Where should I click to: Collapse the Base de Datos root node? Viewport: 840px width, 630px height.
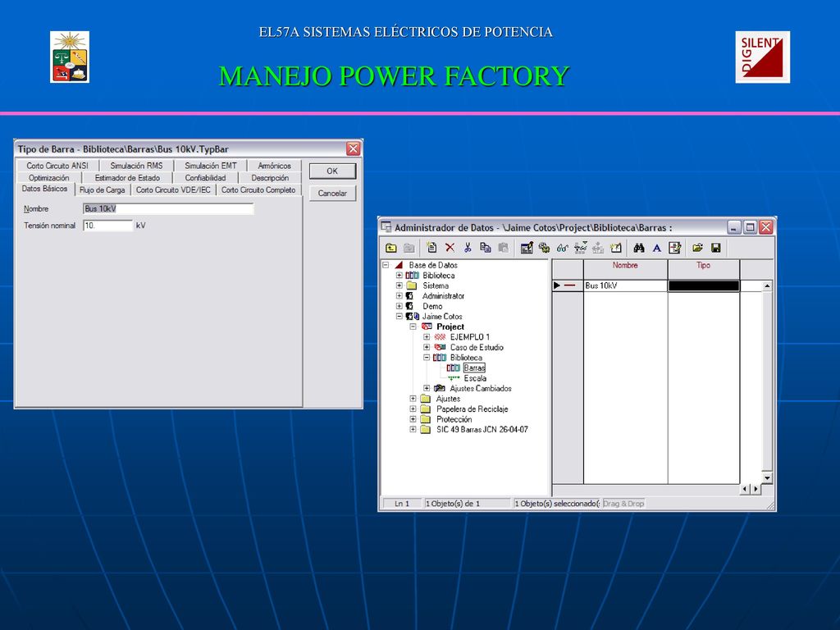click(386, 265)
